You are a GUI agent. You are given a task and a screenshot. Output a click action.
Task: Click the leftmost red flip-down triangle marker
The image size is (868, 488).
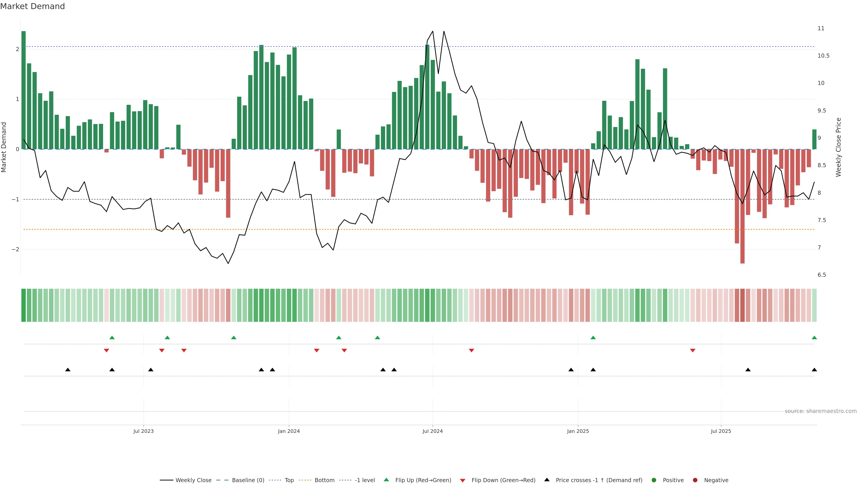pos(106,351)
